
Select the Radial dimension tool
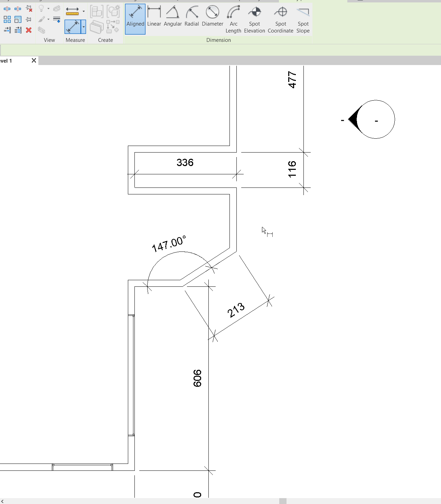point(191,16)
